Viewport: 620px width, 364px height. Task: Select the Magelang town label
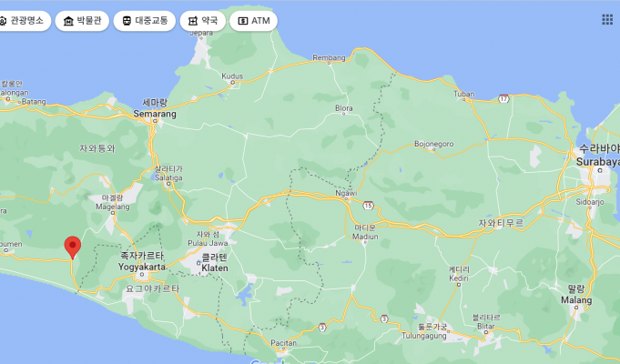(113, 207)
